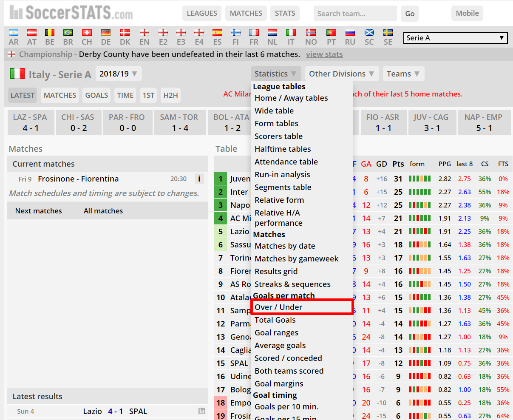This screenshot has height=420, width=513.
Task: Open the LAZ - SPA 4-1 score box
Action: click(30, 123)
